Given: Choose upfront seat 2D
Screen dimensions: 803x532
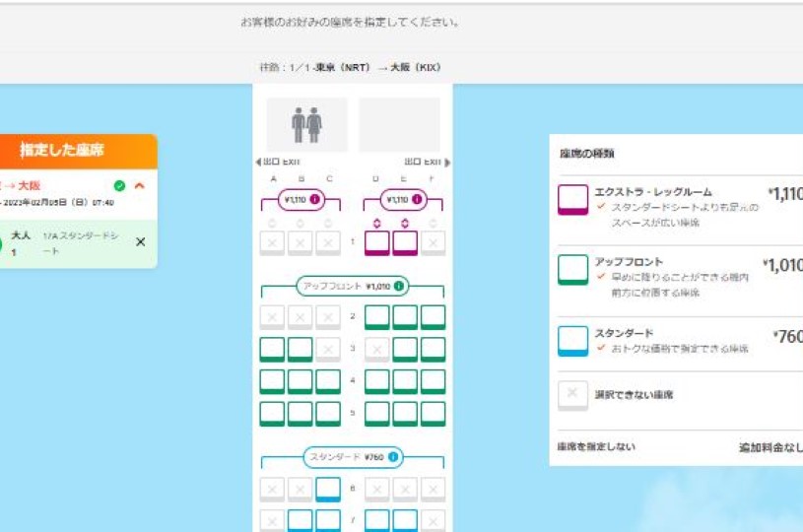Looking at the screenshot, I should 377,317.
